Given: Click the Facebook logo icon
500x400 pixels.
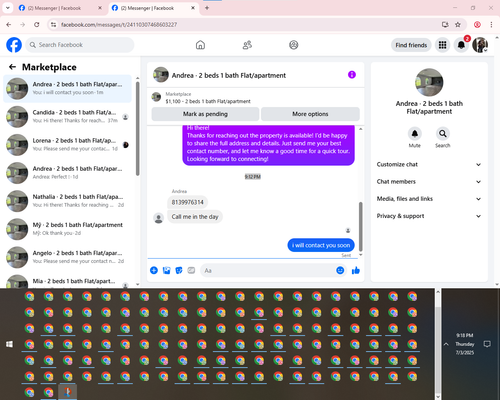Looking at the screenshot, I should point(14,45).
